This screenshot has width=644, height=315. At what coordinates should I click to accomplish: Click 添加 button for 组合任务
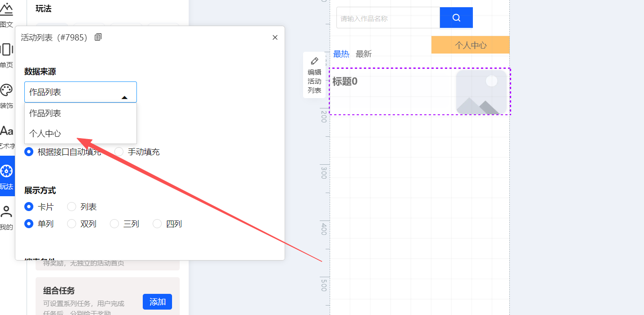[x=157, y=302]
